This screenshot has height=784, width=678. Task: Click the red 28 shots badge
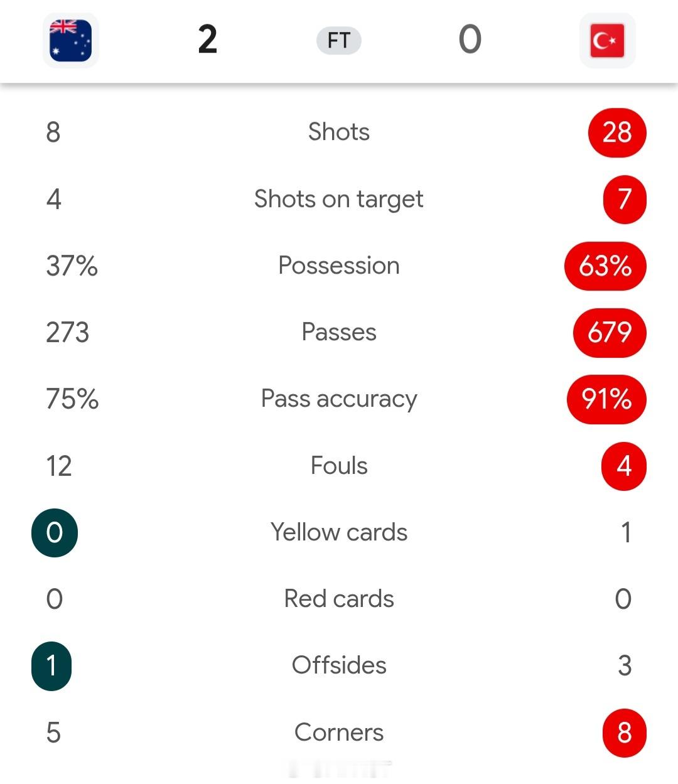click(x=617, y=132)
